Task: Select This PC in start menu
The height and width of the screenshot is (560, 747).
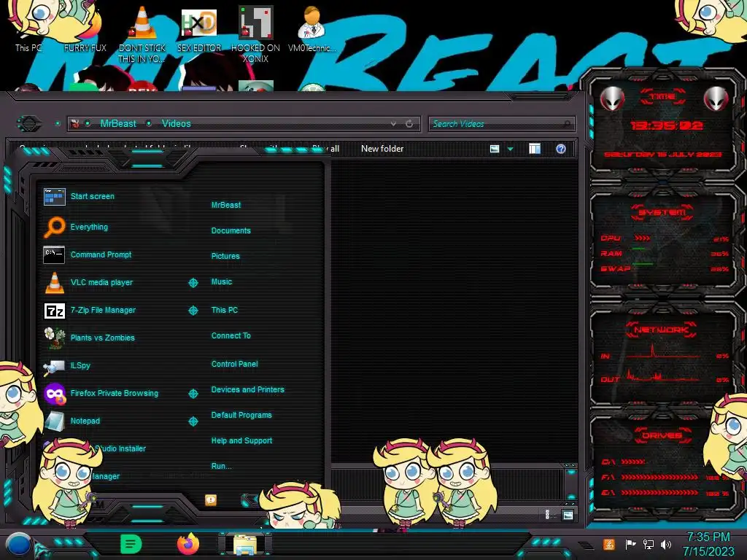Action: point(225,310)
